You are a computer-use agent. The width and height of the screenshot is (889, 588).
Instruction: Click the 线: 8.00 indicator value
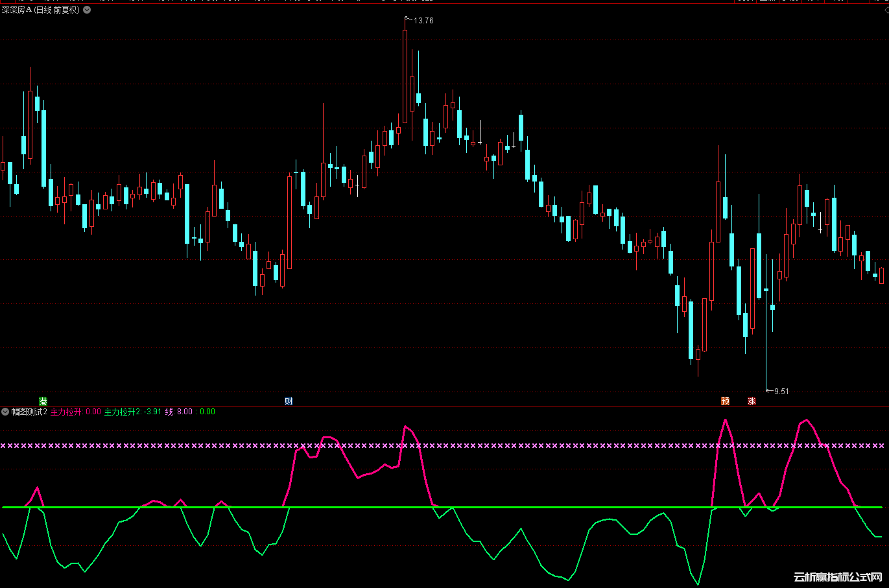(x=179, y=412)
